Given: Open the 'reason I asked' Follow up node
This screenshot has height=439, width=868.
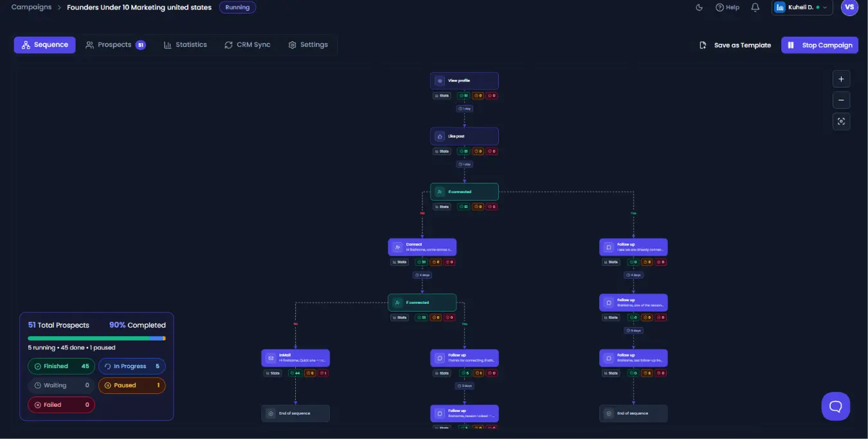Looking at the screenshot, I should click(x=464, y=413).
